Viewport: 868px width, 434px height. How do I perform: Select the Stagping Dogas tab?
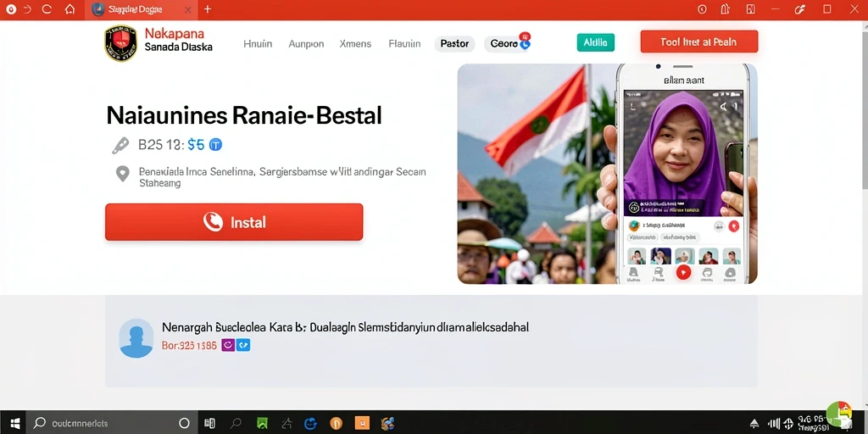(142, 10)
